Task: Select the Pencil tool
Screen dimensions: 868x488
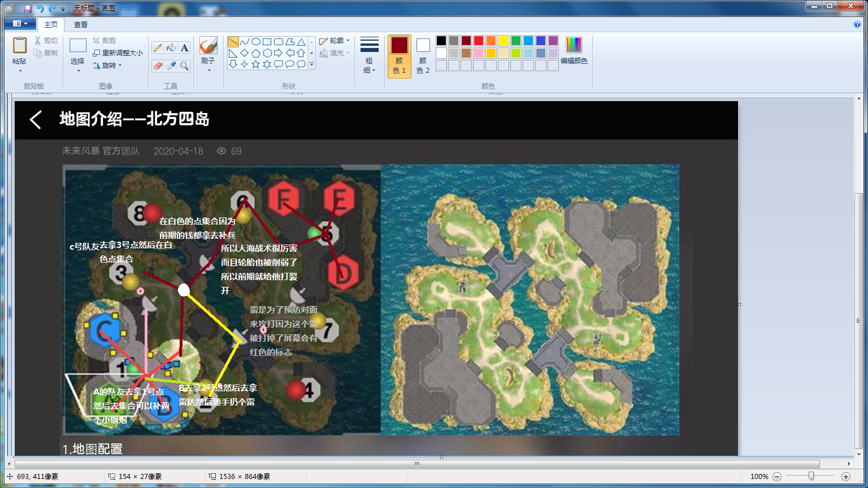Action: [158, 48]
